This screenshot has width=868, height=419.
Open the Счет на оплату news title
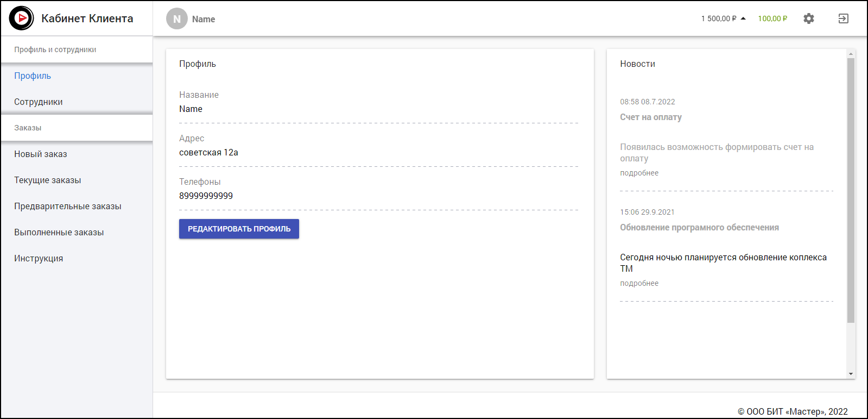[x=650, y=117]
